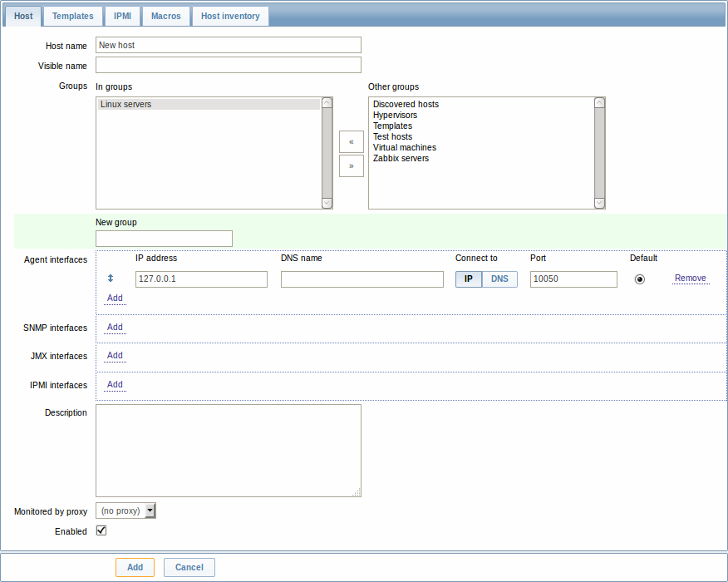Open the Templates tab

(73, 17)
